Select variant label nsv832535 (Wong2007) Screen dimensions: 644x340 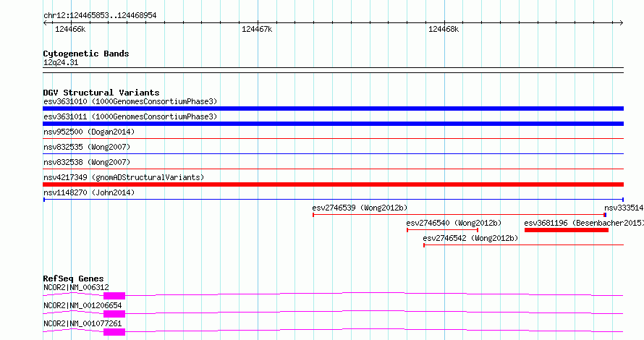click(x=87, y=147)
